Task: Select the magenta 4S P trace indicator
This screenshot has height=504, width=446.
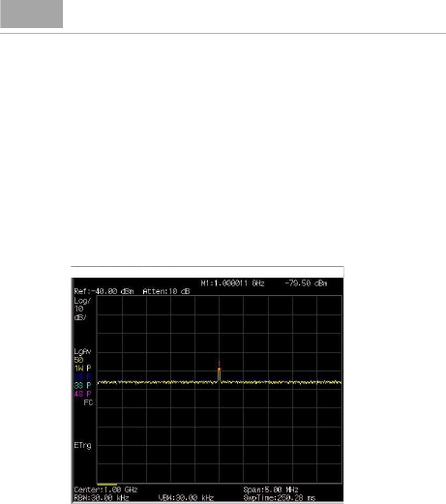Action: [x=82, y=394]
